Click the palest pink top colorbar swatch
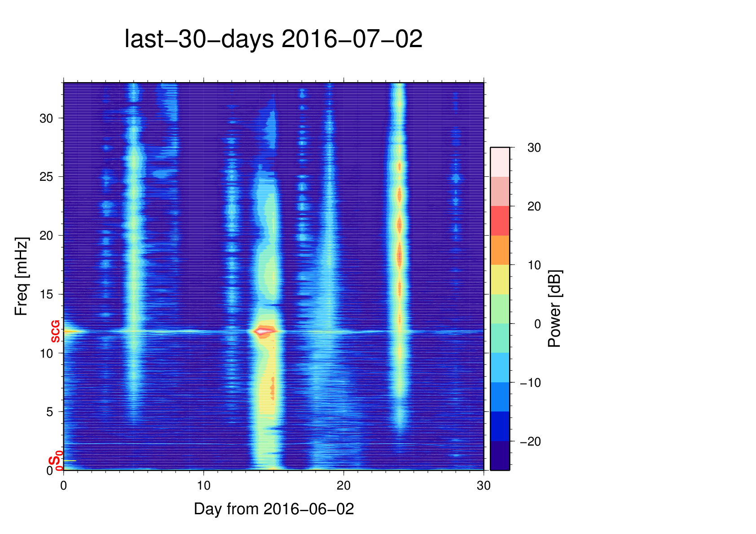This screenshot has height=534, width=756. (x=500, y=162)
